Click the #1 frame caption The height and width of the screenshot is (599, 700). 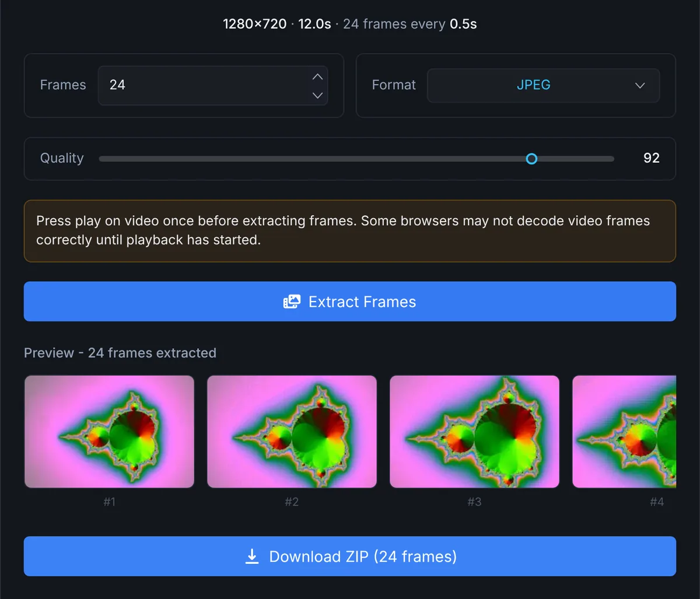tap(109, 502)
